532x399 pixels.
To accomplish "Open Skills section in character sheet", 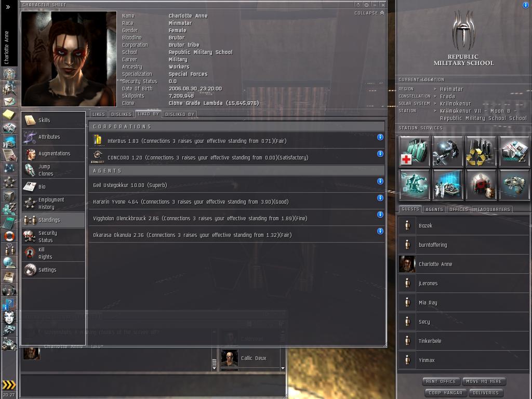I will 54,120.
